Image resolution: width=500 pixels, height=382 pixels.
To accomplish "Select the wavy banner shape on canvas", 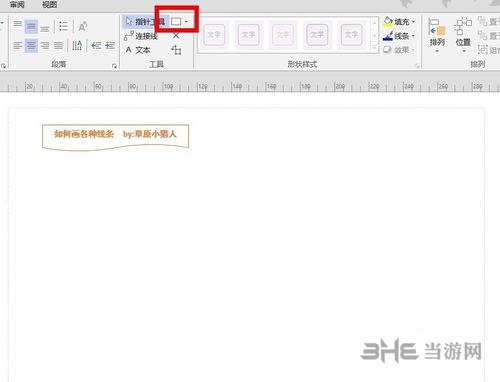I will pos(116,137).
